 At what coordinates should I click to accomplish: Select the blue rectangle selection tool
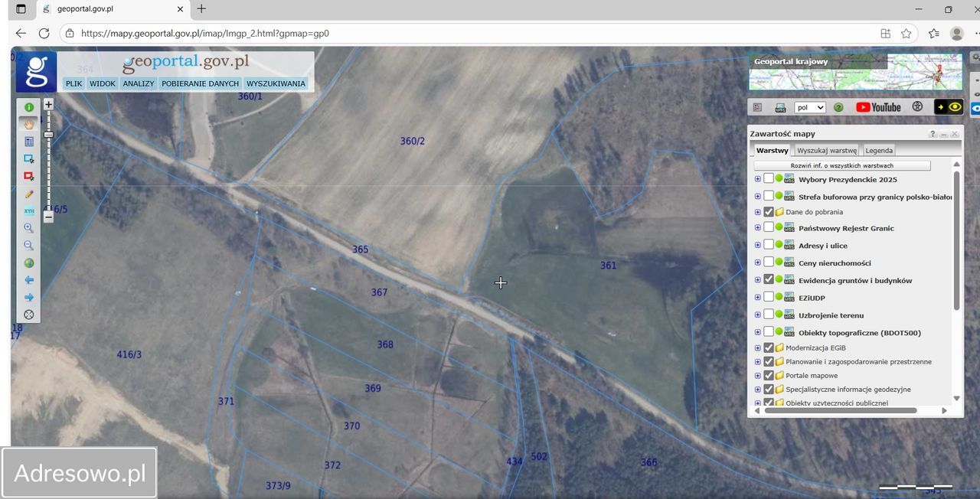click(x=29, y=159)
